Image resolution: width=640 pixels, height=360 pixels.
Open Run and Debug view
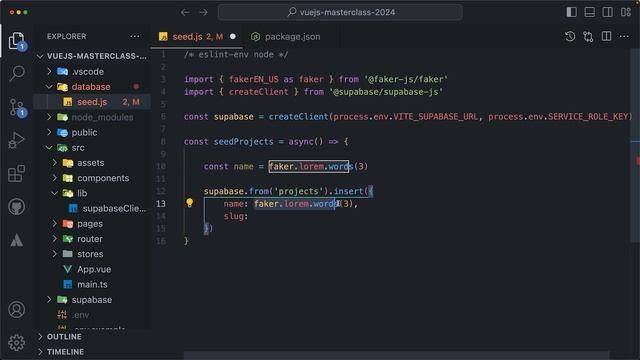point(16,140)
